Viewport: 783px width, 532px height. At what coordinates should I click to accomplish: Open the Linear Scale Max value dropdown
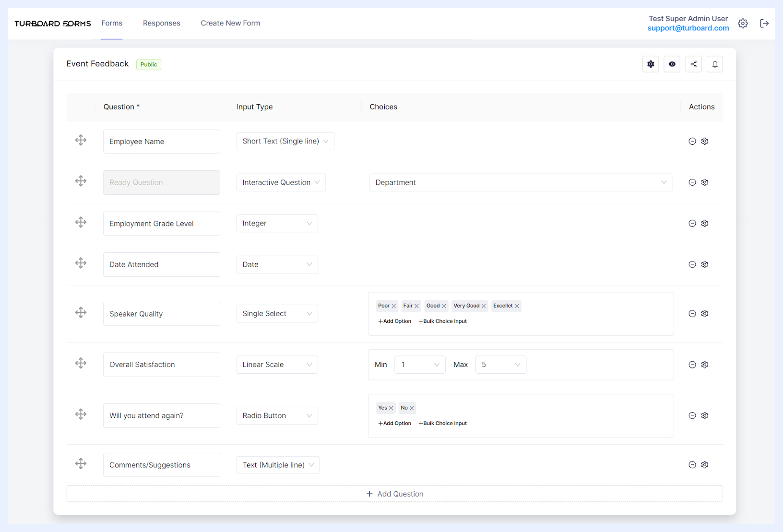pos(500,365)
